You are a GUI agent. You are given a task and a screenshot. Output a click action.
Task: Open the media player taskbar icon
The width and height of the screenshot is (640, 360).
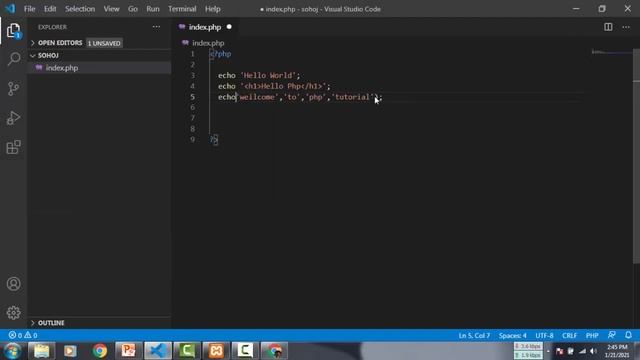click(70, 351)
